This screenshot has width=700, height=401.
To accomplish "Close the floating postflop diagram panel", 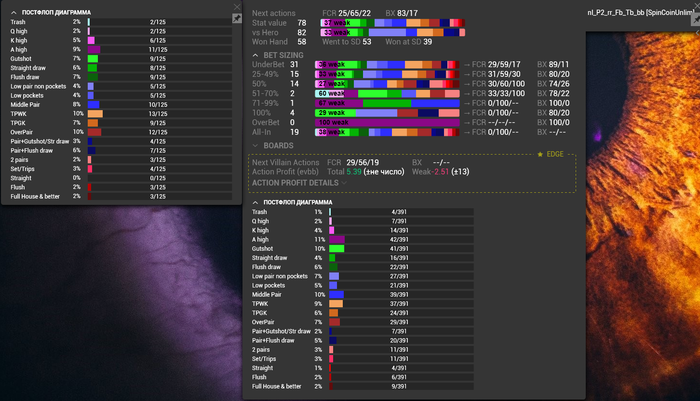I will coord(237,6).
